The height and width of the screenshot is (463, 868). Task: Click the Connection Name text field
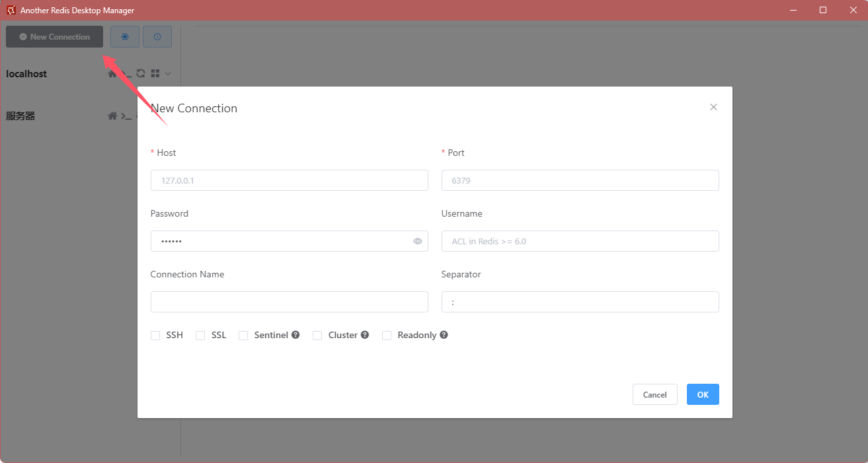pos(289,302)
